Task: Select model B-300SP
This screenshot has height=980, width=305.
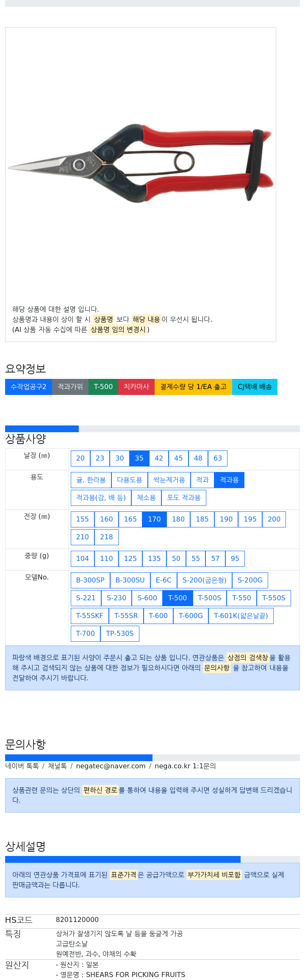Action: click(90, 580)
